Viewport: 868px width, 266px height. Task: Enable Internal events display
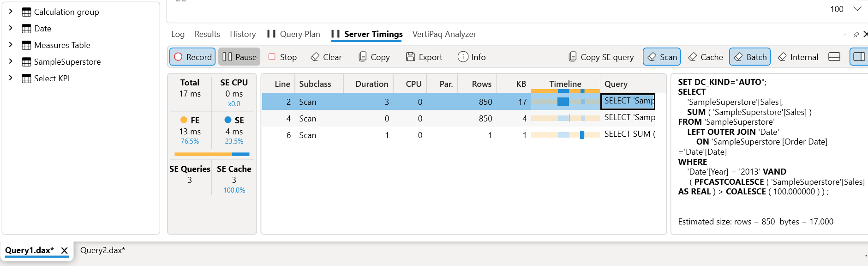point(798,57)
